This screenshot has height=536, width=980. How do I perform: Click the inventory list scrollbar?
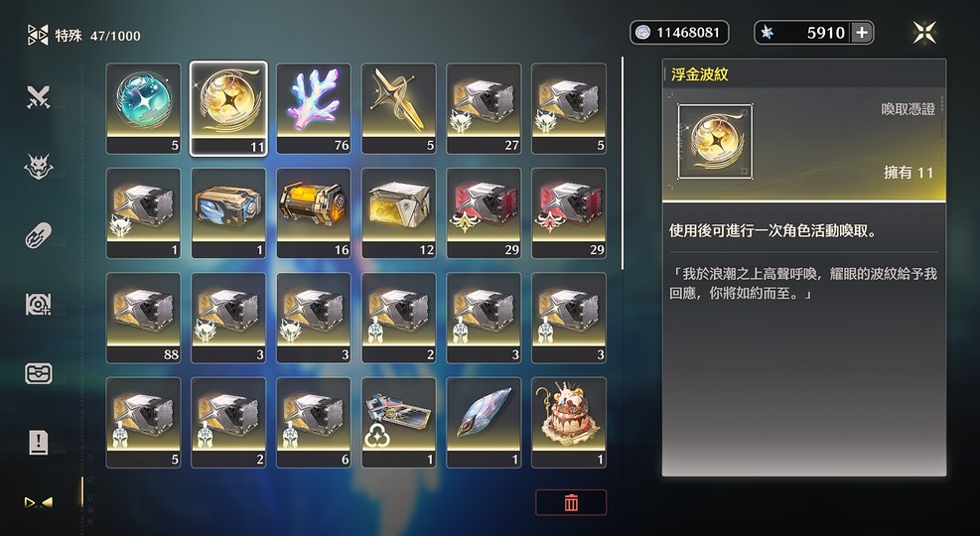[622, 164]
